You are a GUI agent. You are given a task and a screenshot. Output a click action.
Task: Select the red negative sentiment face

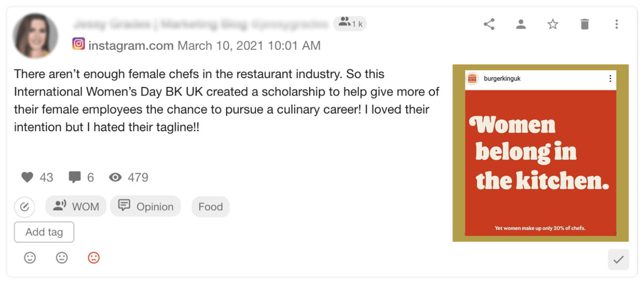pyautogui.click(x=94, y=258)
